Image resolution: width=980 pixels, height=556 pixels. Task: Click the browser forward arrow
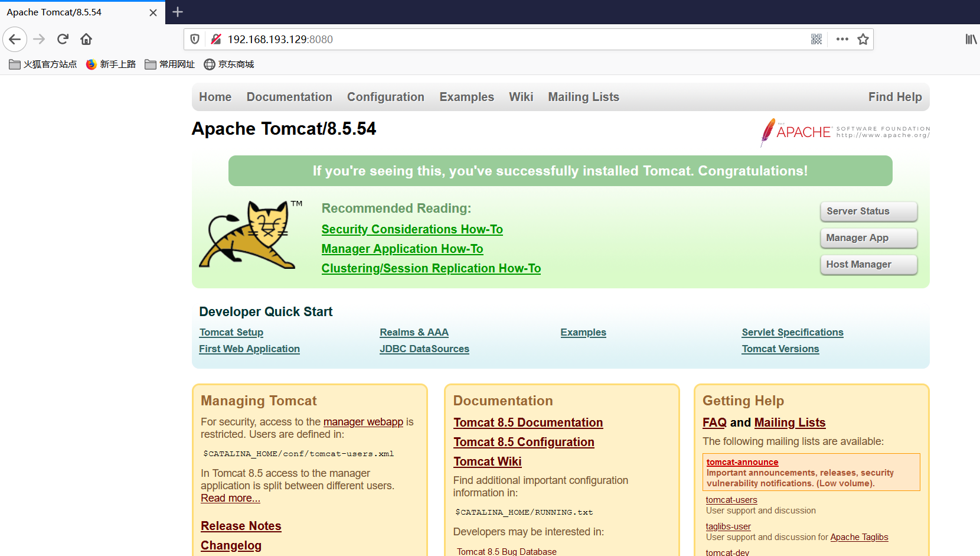(x=39, y=40)
